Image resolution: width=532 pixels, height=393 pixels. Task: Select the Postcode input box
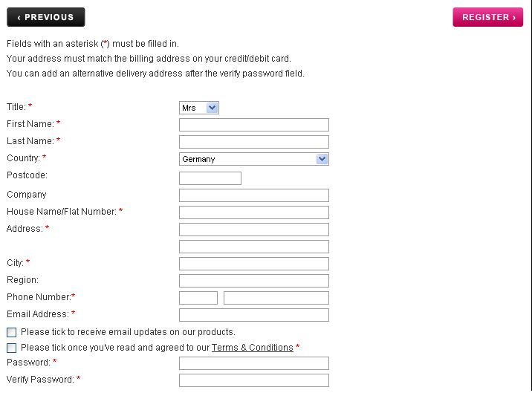(x=210, y=178)
